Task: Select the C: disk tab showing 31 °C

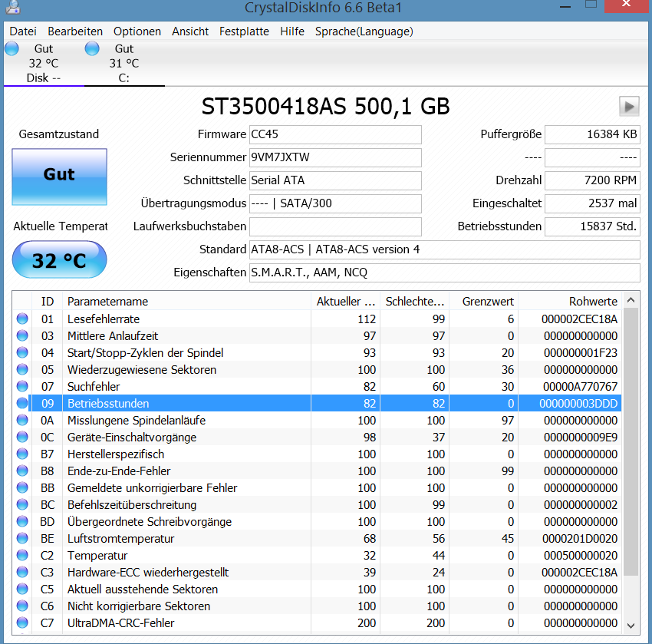Action: [x=124, y=63]
